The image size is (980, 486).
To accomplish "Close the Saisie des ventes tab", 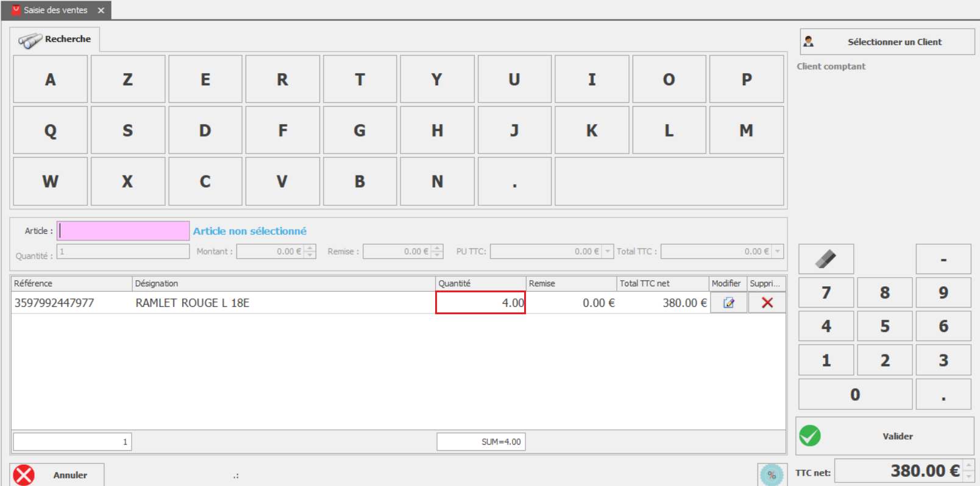I will [x=101, y=10].
